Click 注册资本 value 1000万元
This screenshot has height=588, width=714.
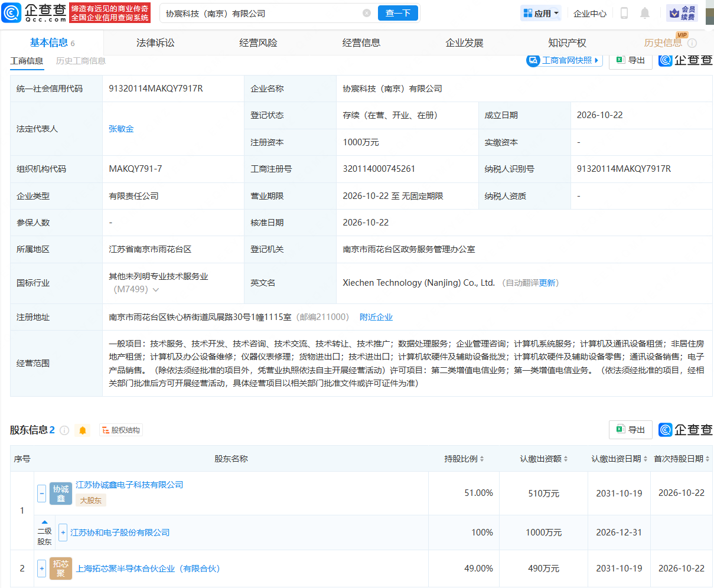pos(361,142)
